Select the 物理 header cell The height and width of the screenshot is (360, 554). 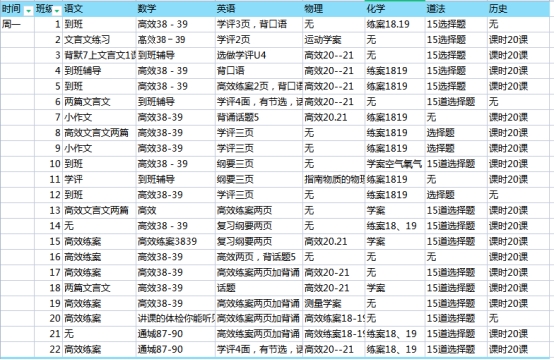(x=334, y=9)
